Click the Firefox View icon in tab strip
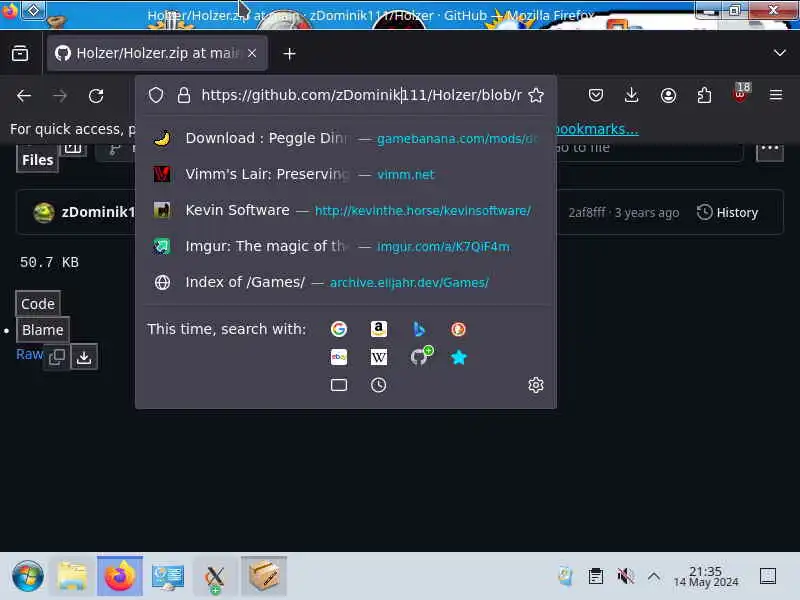This screenshot has width=800, height=600. click(20, 53)
